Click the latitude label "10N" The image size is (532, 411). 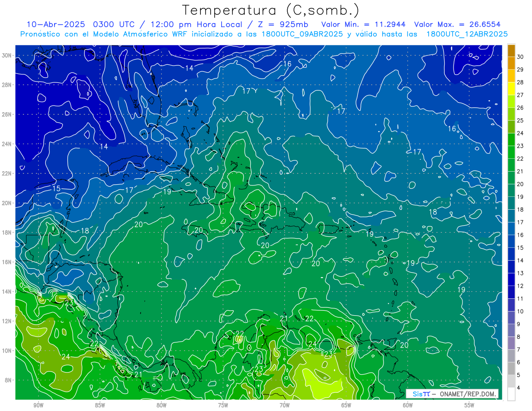click(8, 350)
